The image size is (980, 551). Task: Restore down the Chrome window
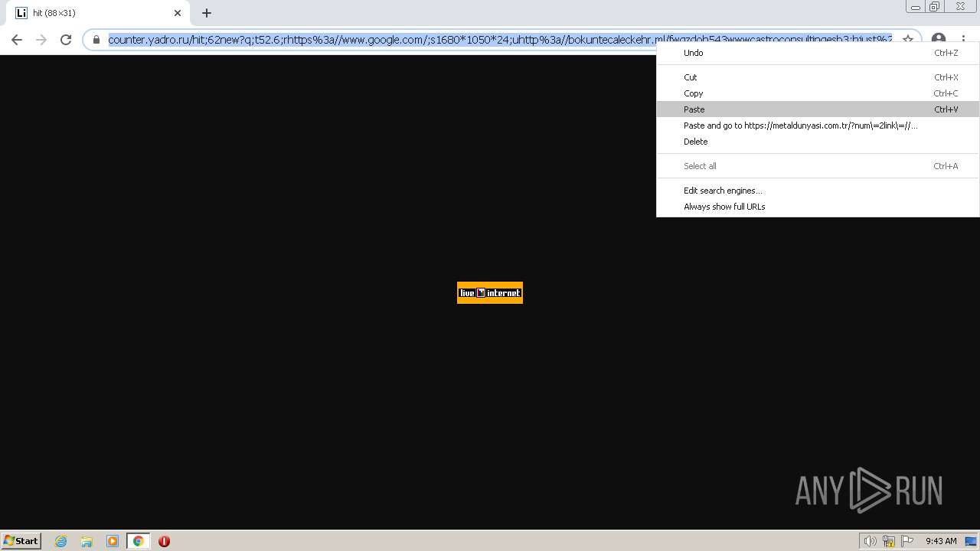[x=935, y=7]
